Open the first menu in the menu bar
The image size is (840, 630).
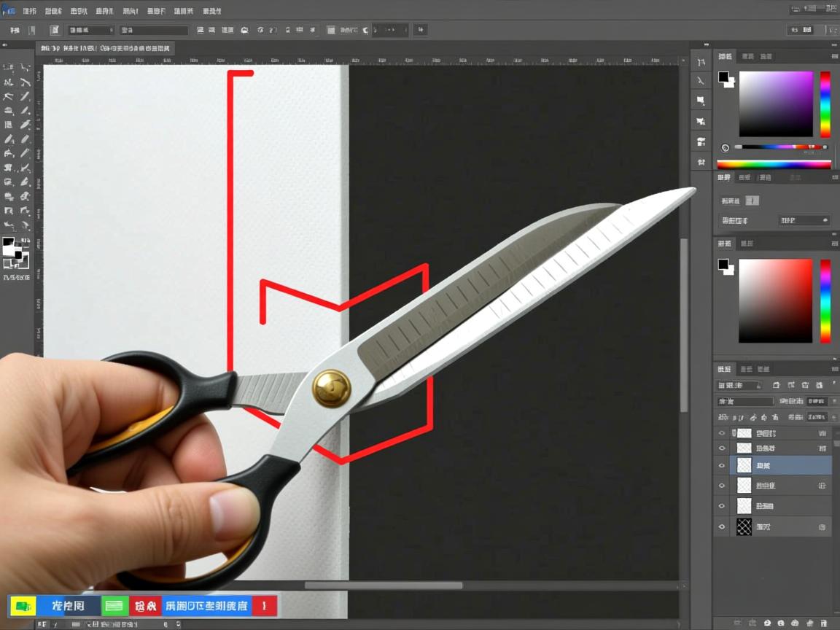tap(29, 11)
